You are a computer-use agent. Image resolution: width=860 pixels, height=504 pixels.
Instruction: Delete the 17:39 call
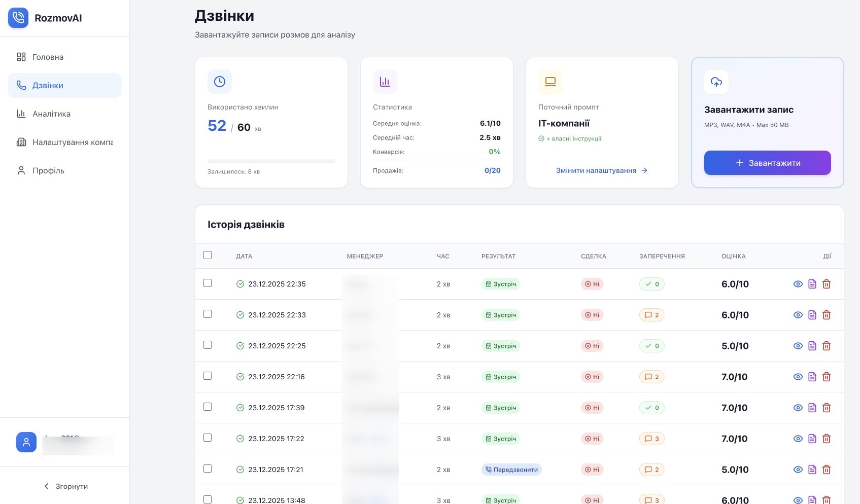pos(827,408)
